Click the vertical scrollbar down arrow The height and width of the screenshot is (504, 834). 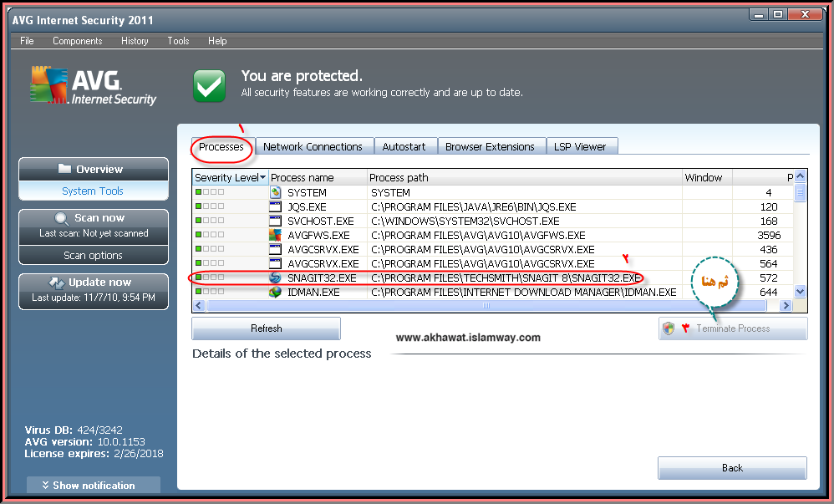point(800,291)
